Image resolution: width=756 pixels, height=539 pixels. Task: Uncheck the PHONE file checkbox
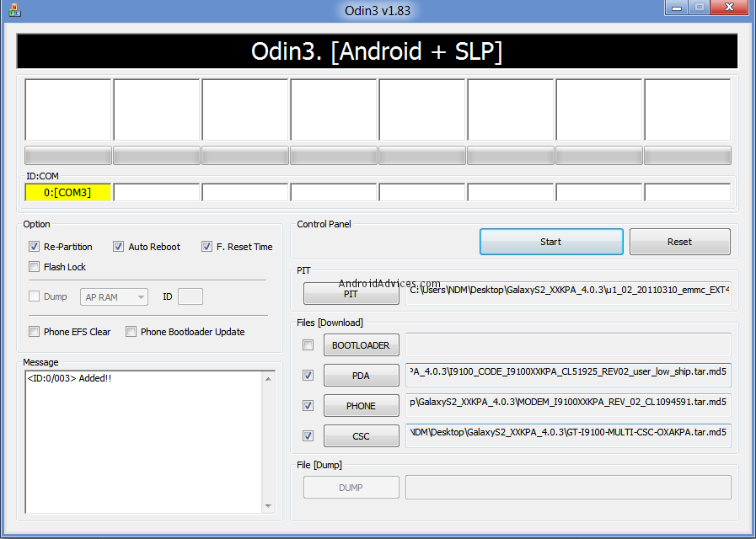coord(308,406)
